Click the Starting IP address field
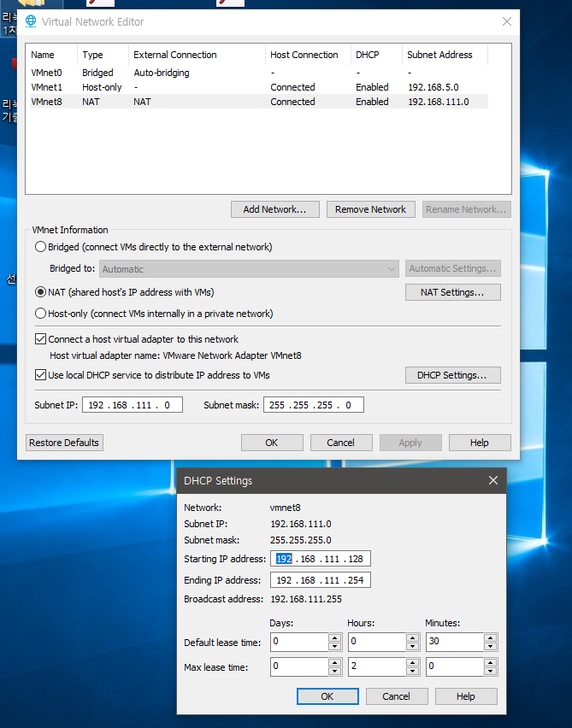 click(320, 559)
